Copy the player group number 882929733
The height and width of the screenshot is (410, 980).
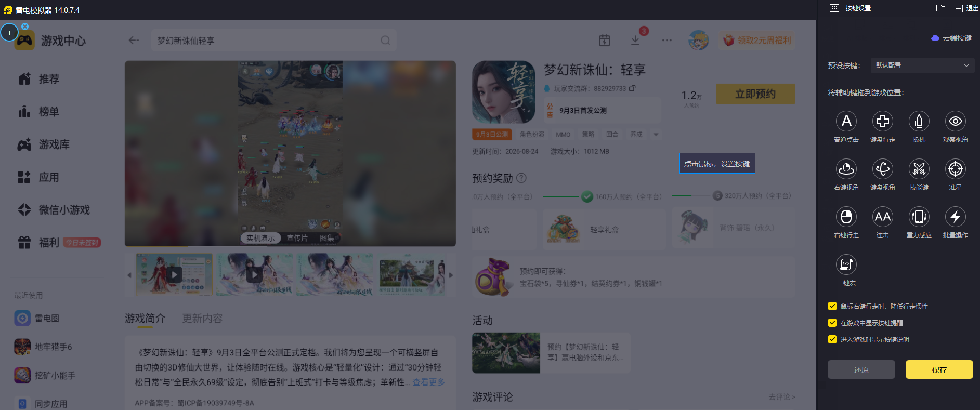(x=632, y=88)
